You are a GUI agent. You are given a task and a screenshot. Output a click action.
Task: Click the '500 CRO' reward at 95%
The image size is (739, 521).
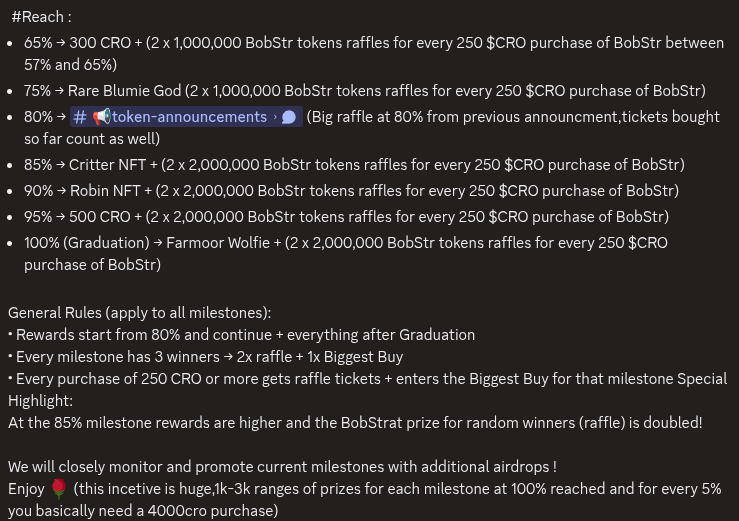click(100, 216)
